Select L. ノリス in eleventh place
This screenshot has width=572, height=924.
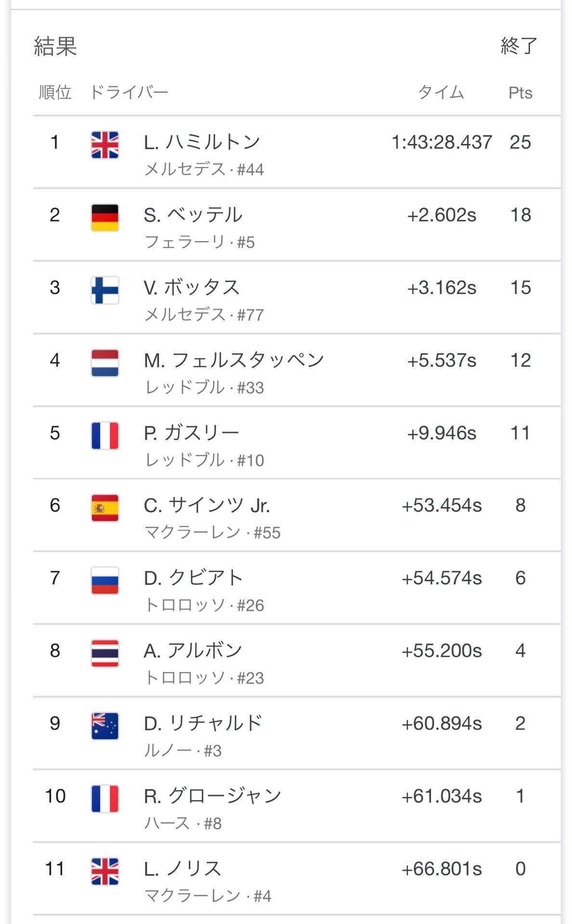tap(182, 869)
